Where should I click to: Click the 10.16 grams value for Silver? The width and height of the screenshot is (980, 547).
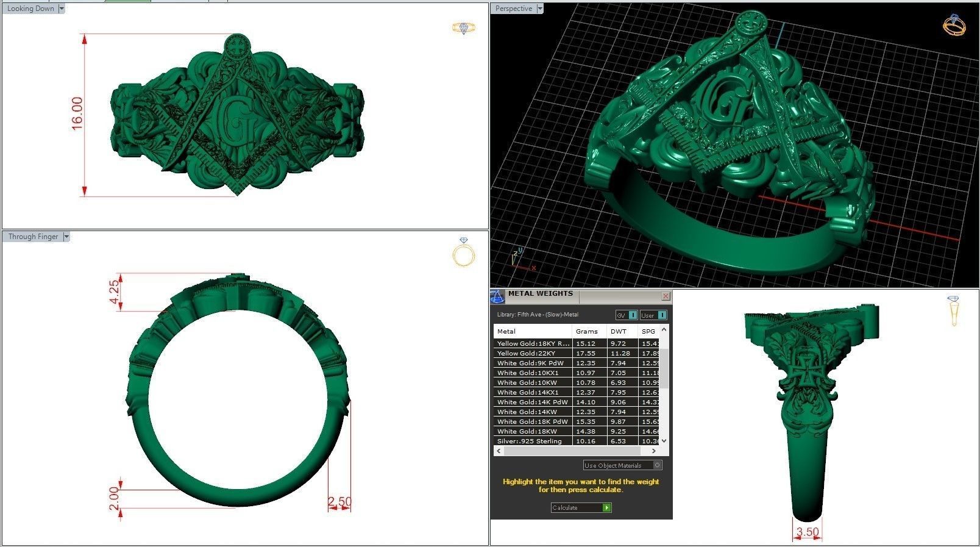(x=586, y=441)
